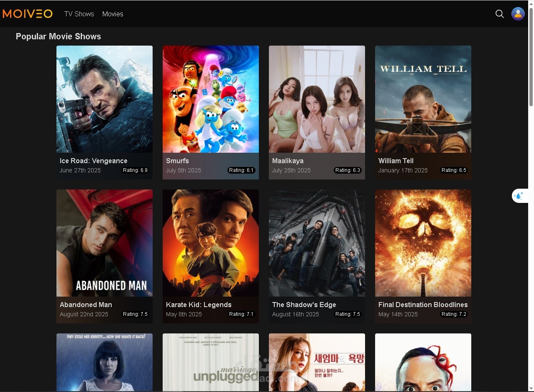
Task: Click Abandoned Man's 'Rating: 7.5' badge
Action: [x=135, y=314]
